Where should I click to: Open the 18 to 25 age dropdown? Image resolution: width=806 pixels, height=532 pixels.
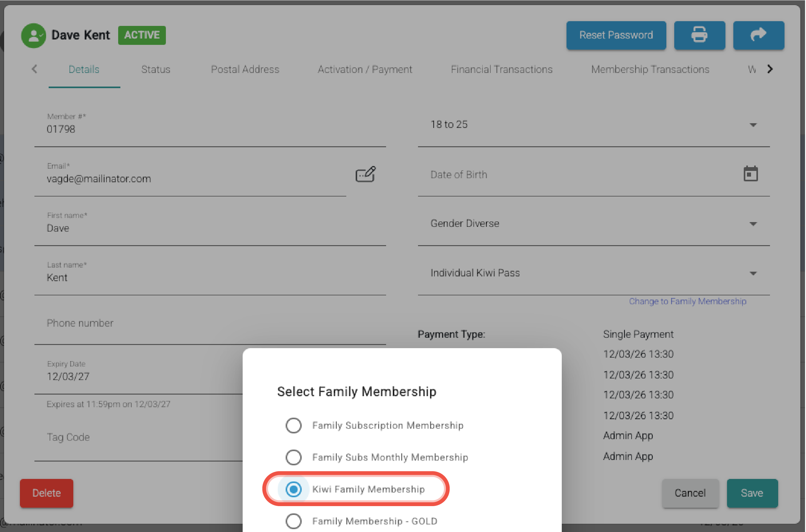(x=593, y=125)
